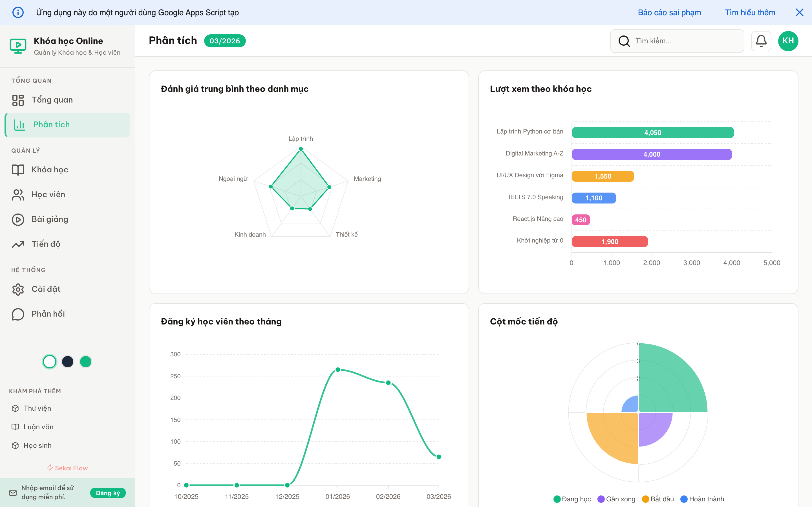Viewport: 812px width, 507px height.
Task: Open Khóa học via the book icon
Action: click(x=17, y=170)
